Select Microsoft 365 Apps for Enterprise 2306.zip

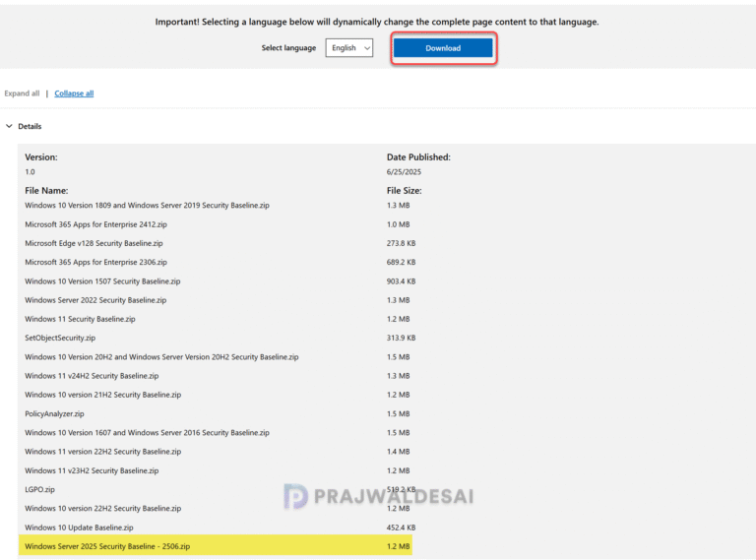click(95, 262)
